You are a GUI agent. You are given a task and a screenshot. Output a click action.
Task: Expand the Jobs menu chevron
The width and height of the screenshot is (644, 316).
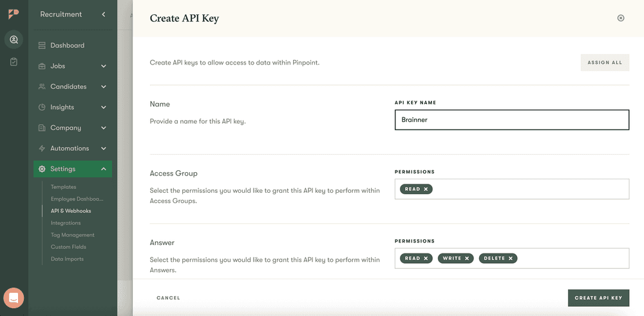pos(104,66)
